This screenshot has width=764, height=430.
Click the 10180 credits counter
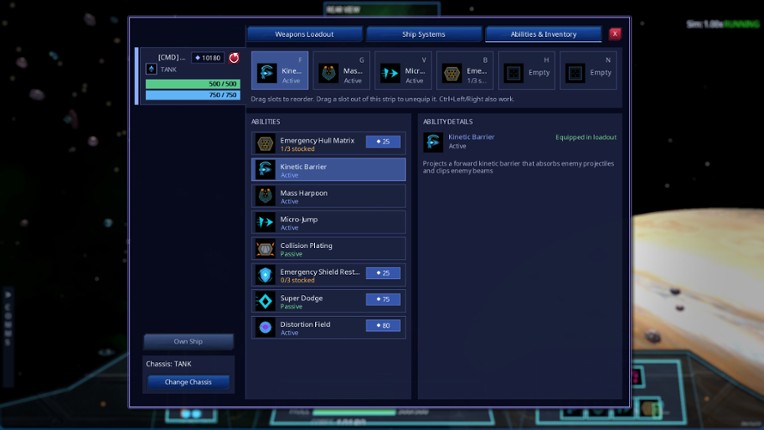click(208, 57)
